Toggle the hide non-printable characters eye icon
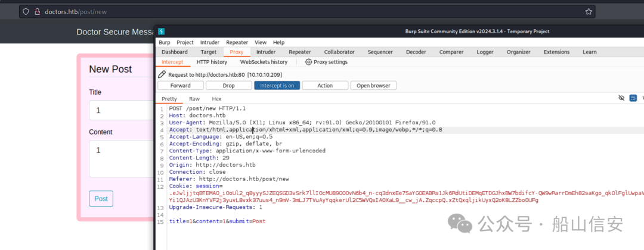644x250 pixels. pyautogui.click(x=621, y=98)
